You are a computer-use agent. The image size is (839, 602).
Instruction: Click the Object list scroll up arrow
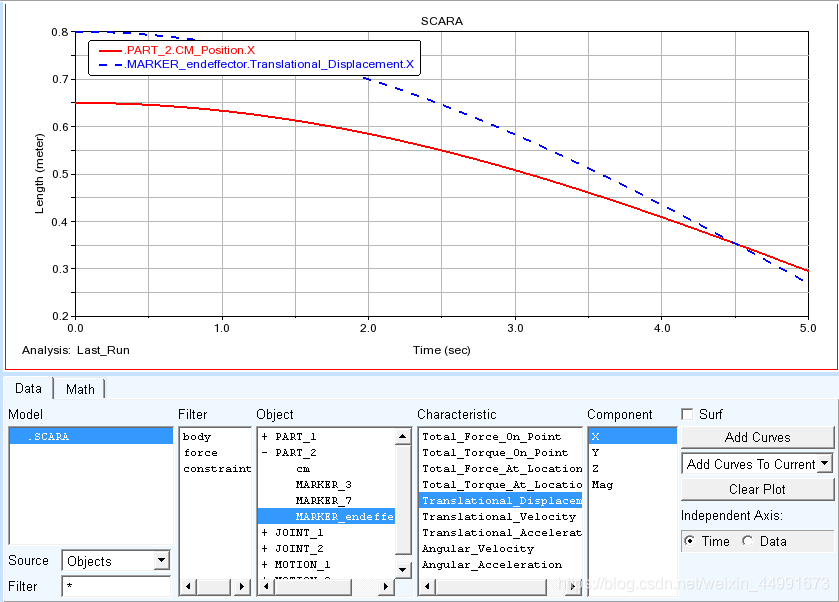(x=403, y=437)
